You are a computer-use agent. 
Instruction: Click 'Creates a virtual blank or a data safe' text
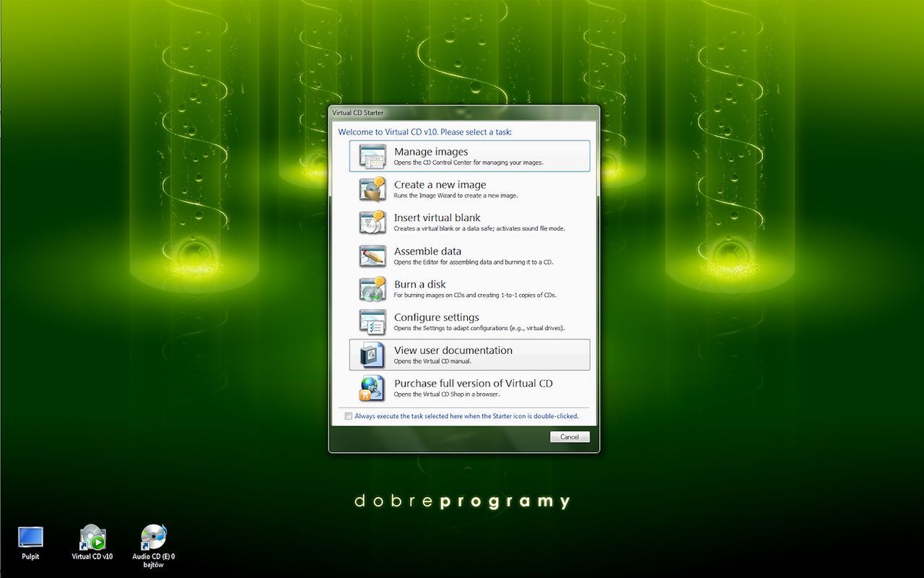tap(479, 229)
